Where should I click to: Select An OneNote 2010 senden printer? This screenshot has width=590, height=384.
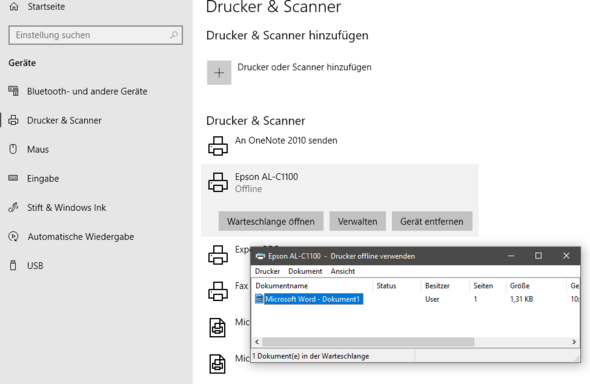[286, 140]
